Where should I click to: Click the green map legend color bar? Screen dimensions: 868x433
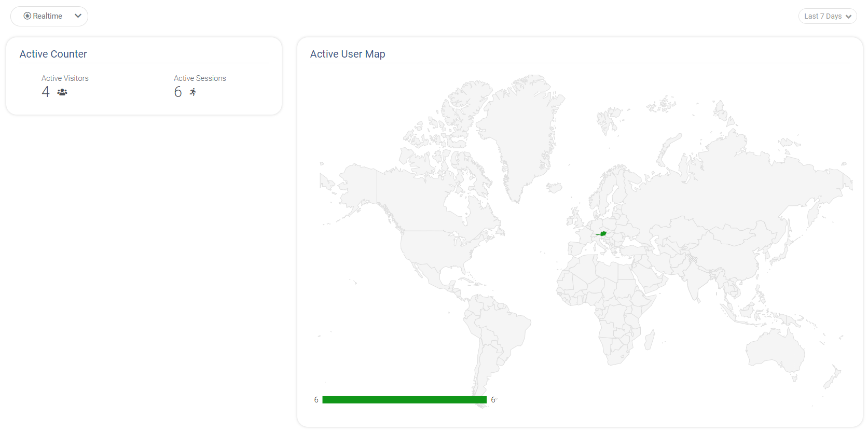tap(405, 400)
